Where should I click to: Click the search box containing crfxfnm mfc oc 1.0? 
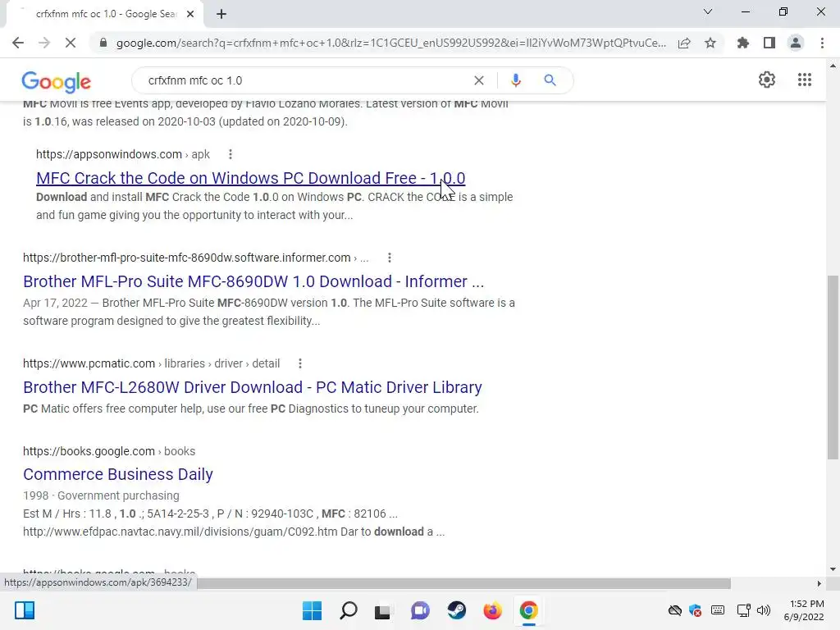click(305, 80)
